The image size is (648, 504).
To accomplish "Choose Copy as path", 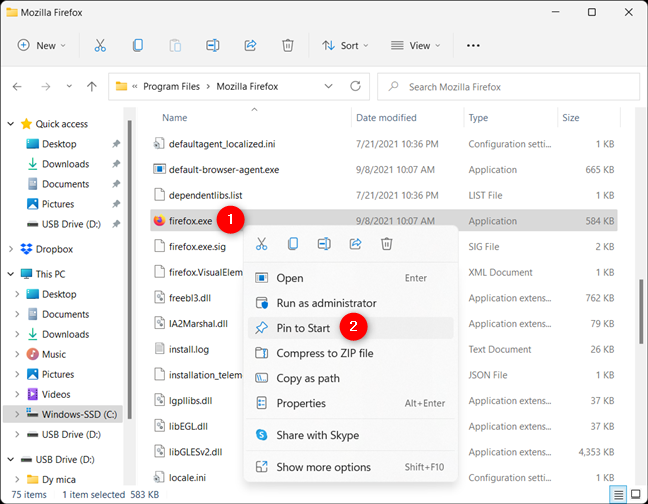I will point(350,378).
